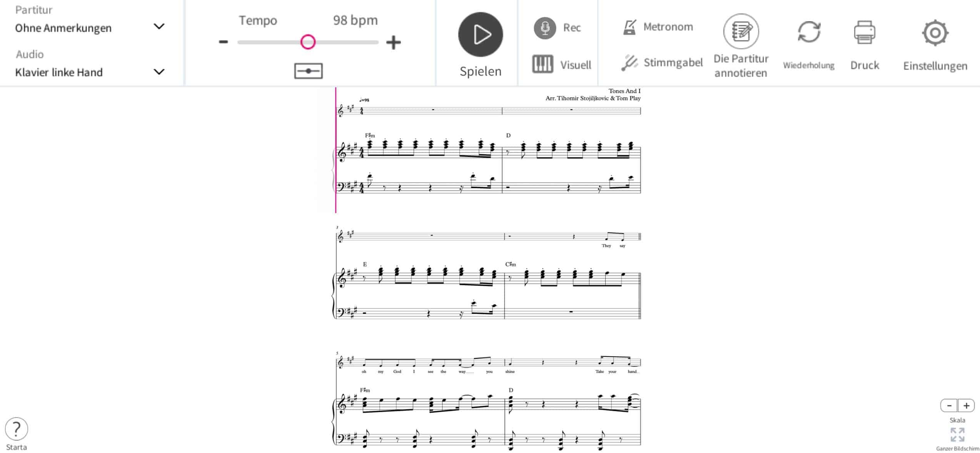This screenshot has width=980, height=453.
Task: Toggle the Visuell piano keyboard view
Action: [x=543, y=64]
